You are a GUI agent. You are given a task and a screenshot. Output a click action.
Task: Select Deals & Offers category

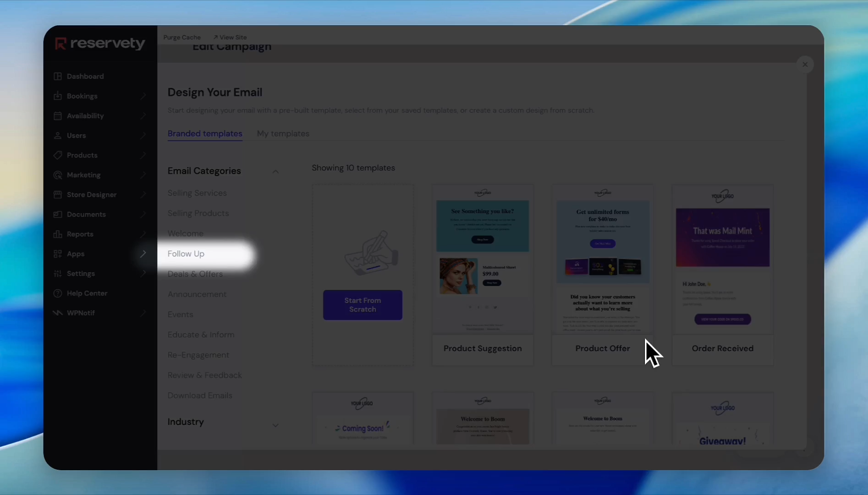point(195,274)
